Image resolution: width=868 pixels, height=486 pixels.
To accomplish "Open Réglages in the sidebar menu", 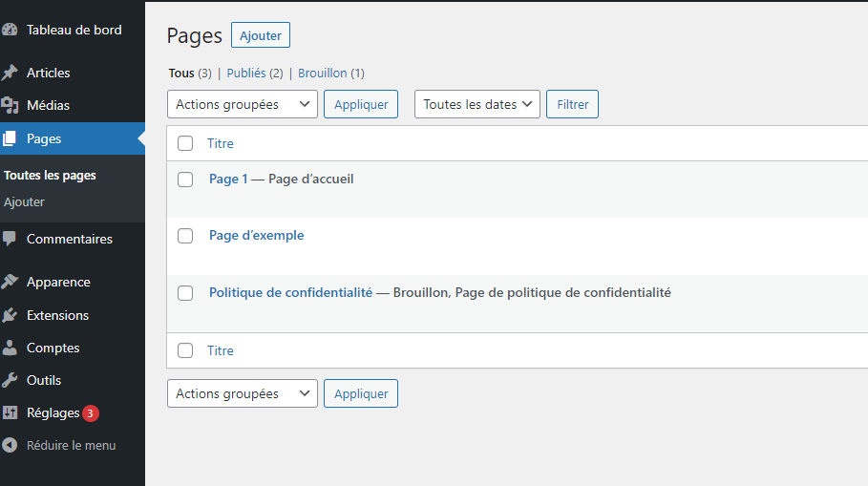I will [x=53, y=412].
